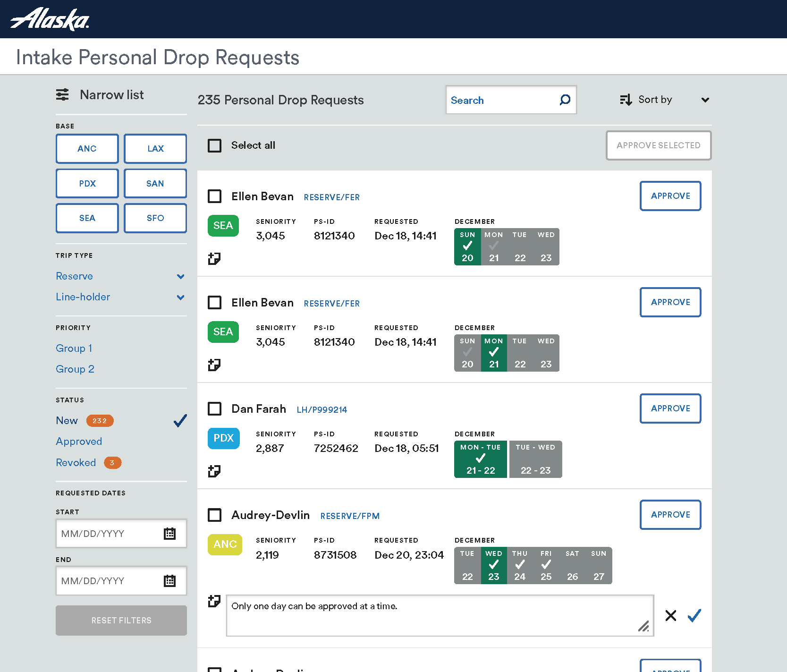Toggle SUN 27 for Audrey-Devlin
This screenshot has height=672, width=787.
[599, 565]
